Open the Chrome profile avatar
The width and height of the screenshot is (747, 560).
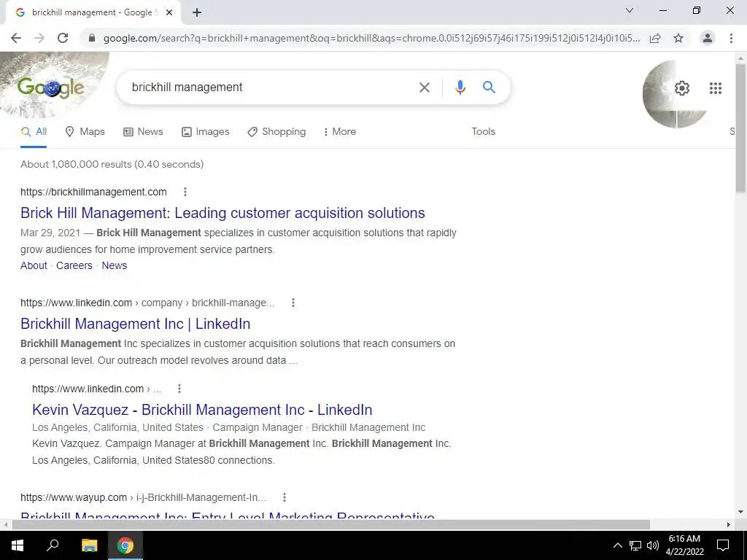708,38
